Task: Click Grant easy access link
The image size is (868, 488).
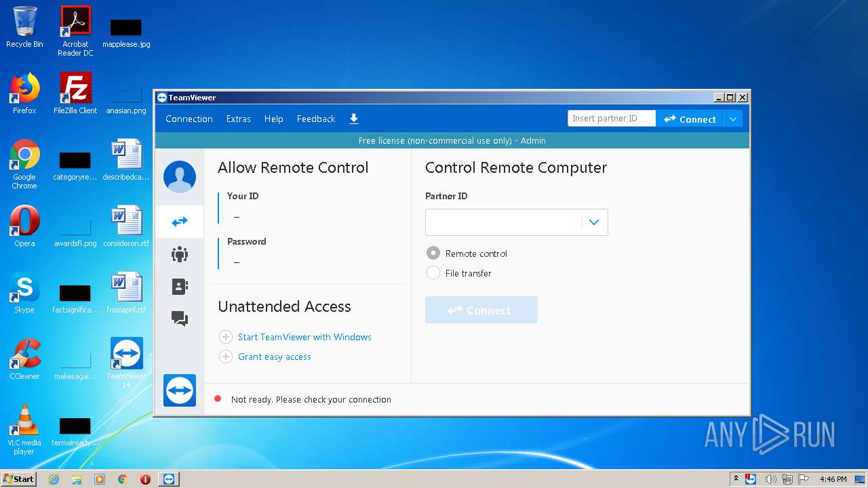Action: pos(275,357)
